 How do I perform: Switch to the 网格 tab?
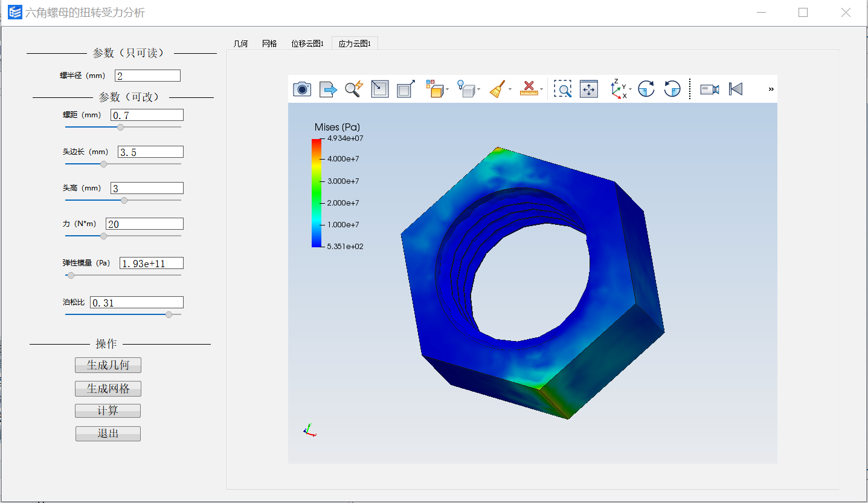(269, 44)
